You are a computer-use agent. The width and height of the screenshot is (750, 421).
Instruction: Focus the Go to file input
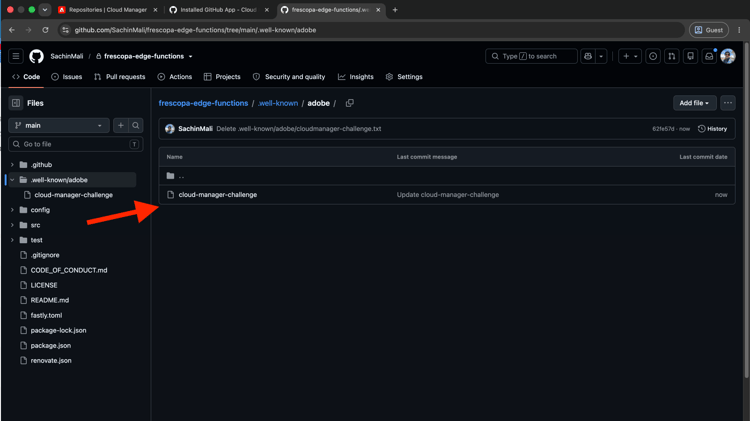click(76, 144)
